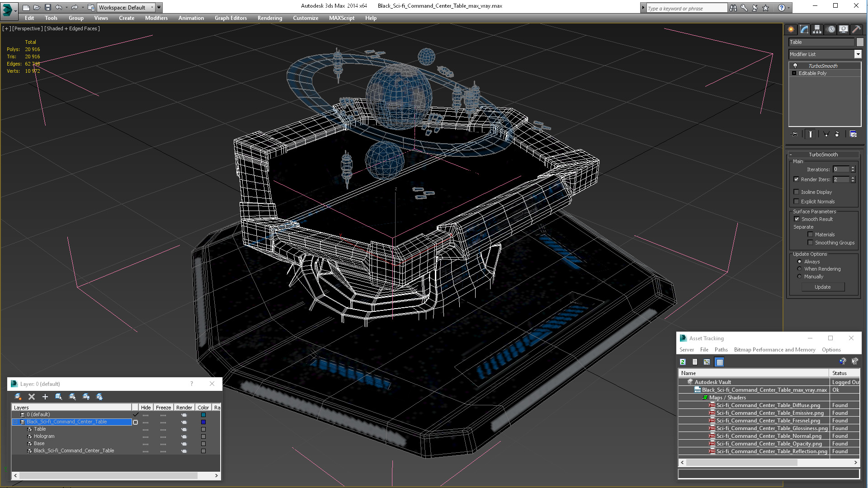Uncheck the Smooth Result checkbox
The height and width of the screenshot is (488, 868).
pos(797,219)
